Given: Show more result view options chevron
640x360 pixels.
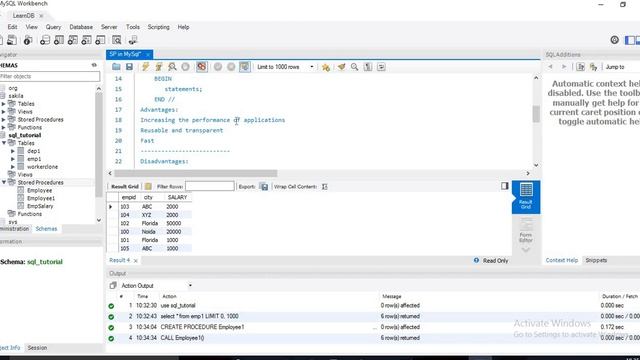Looking at the screenshot, I should click(x=526, y=250).
